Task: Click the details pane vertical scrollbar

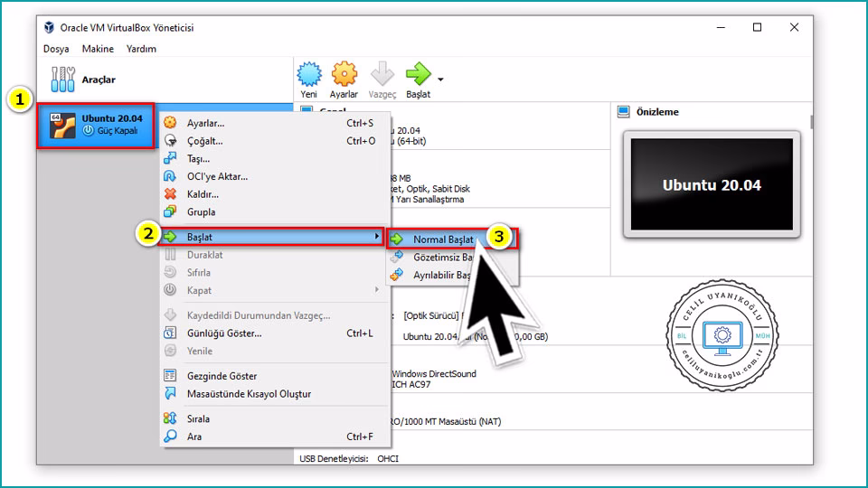Action: 812,121
